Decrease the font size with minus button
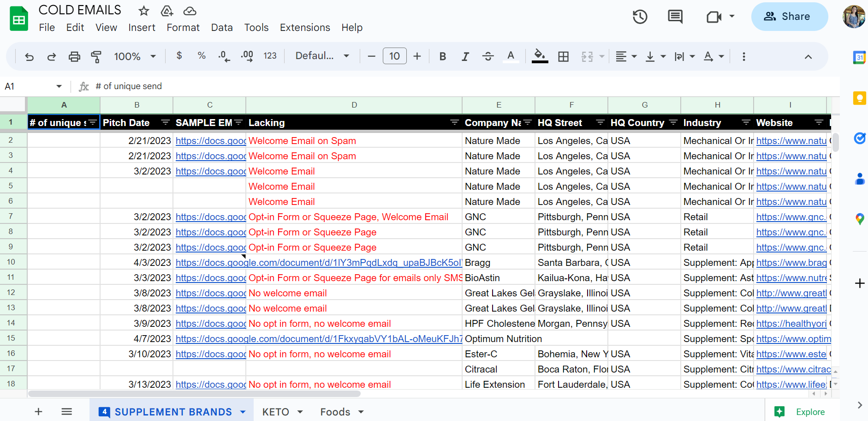Viewport: 868px width, 421px height. point(372,56)
